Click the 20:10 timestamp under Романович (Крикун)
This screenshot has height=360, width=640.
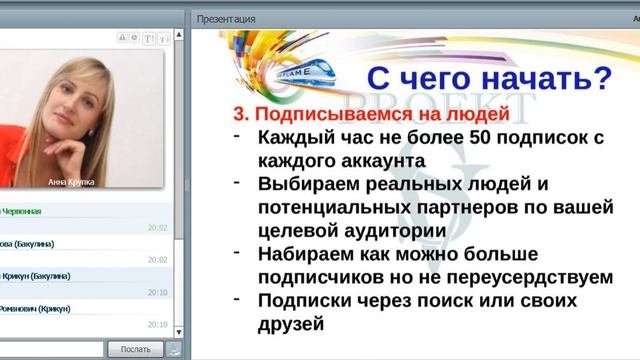158,324
